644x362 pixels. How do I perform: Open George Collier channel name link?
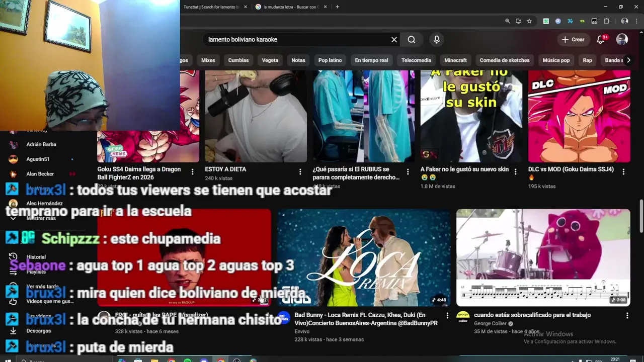coord(491,324)
